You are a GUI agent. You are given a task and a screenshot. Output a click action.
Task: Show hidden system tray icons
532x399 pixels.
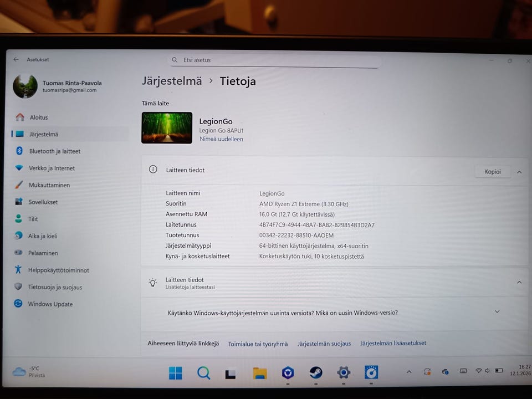coord(409,372)
